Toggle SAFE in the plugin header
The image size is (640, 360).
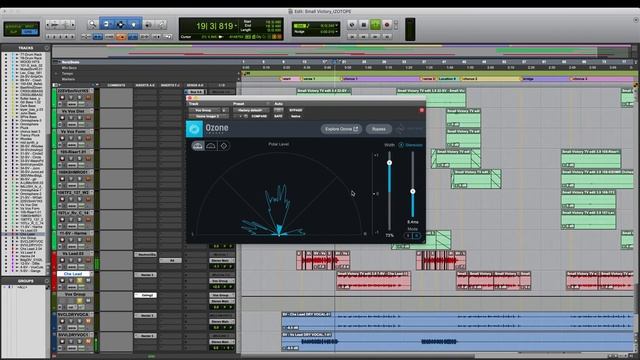tap(278, 116)
